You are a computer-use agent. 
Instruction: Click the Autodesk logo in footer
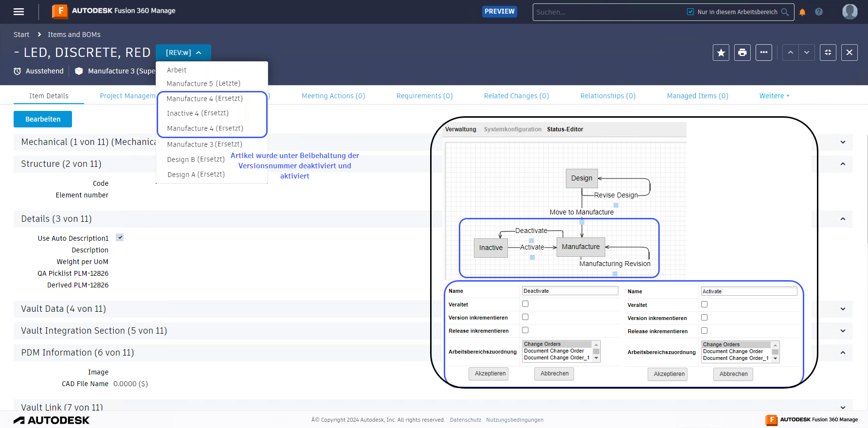click(52, 420)
